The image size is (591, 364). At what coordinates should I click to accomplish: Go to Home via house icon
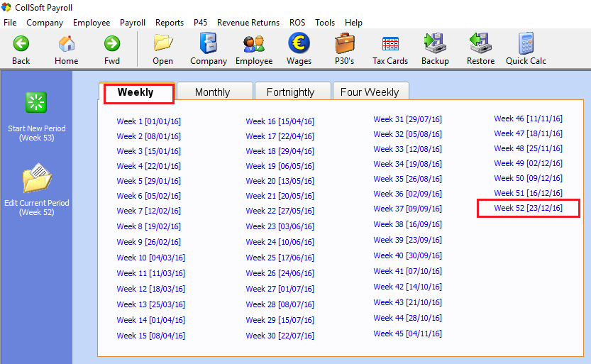click(67, 44)
